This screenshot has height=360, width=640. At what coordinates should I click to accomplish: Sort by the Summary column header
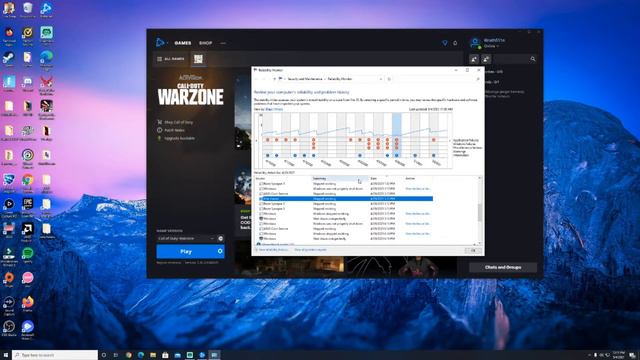point(340,178)
